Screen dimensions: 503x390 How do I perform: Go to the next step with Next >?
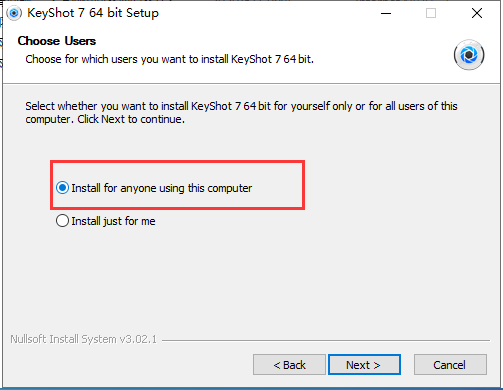tap(364, 365)
